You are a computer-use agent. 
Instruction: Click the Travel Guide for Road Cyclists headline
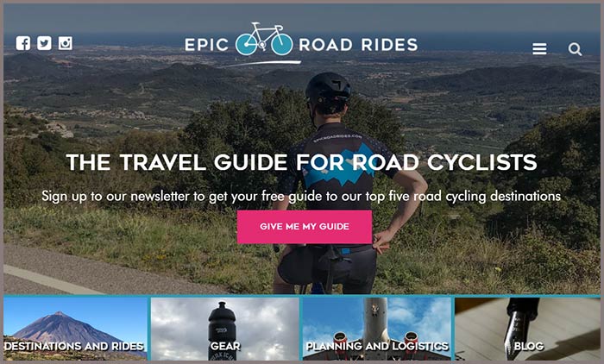point(302,162)
